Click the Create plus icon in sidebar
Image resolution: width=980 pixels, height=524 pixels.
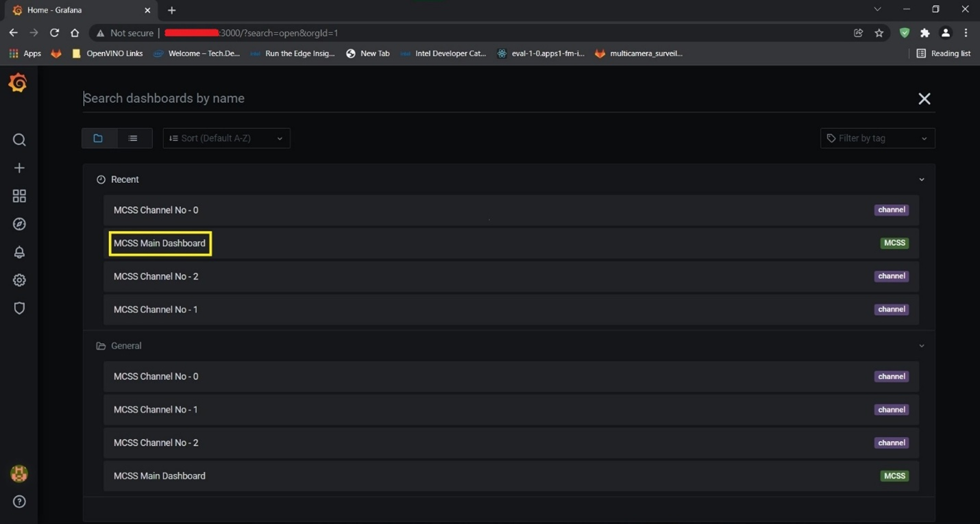[x=19, y=168]
